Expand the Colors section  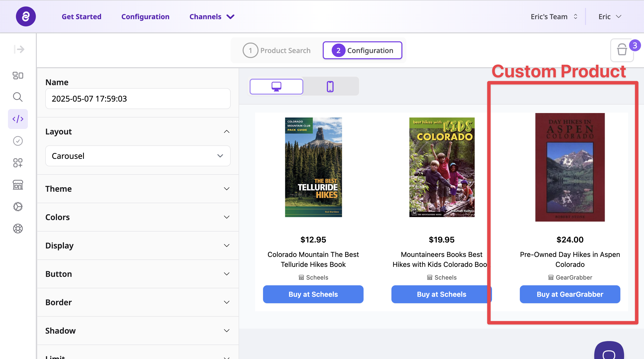(x=138, y=217)
